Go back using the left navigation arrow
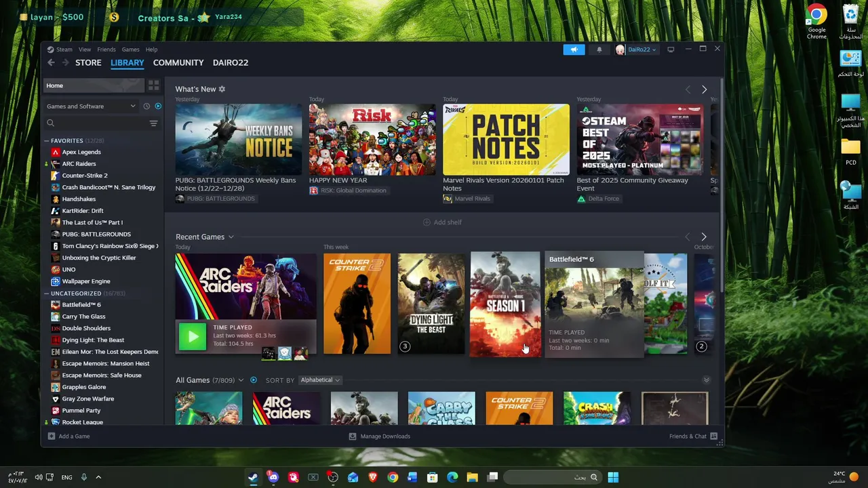This screenshot has width=868, height=488. (51, 62)
